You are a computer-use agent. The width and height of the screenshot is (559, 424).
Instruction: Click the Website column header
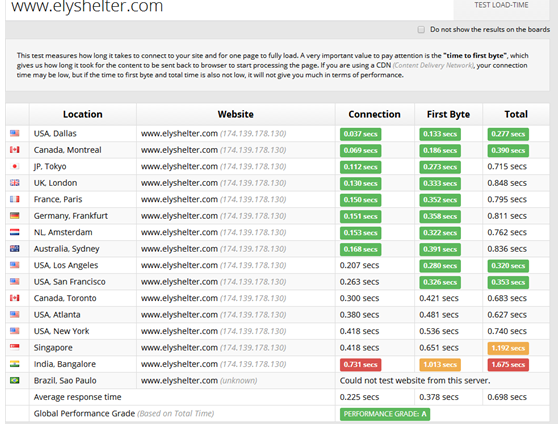236,114
